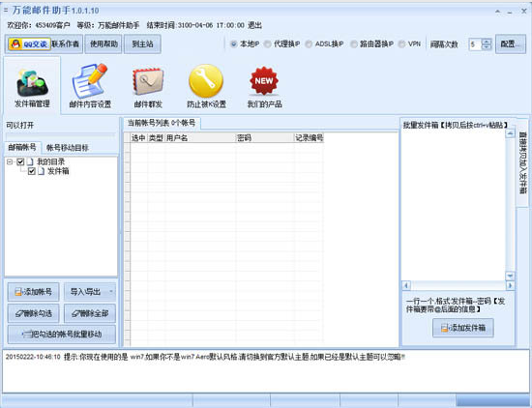Open the 导入\导出 dropdown arrow
Screen dimensions: 532x408
coord(111,291)
